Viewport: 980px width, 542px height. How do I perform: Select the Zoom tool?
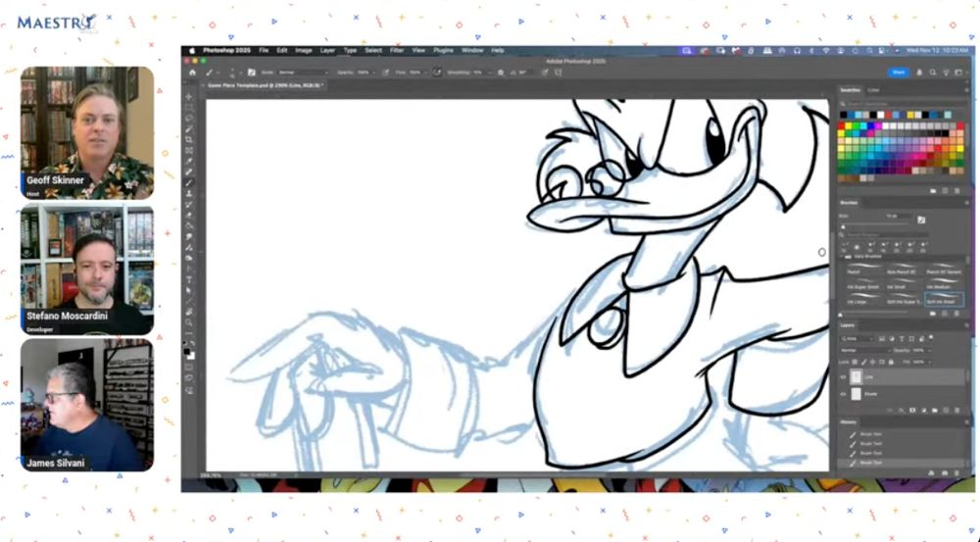tap(189, 322)
